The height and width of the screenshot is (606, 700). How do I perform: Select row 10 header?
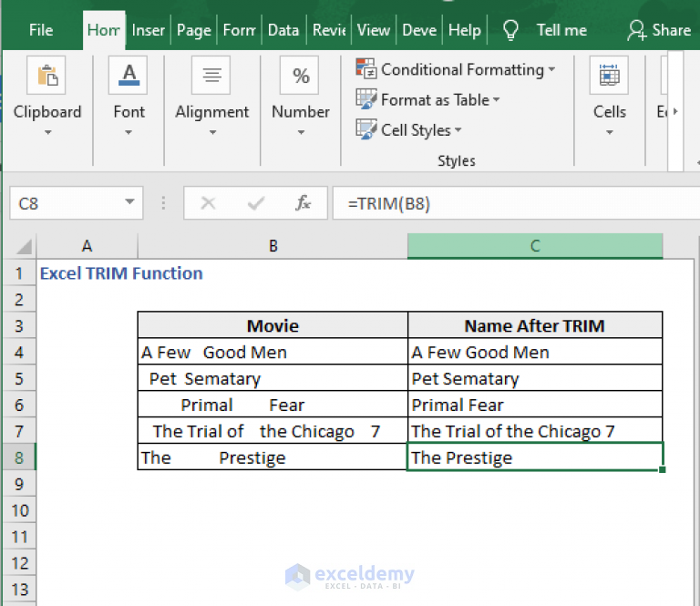point(19,510)
